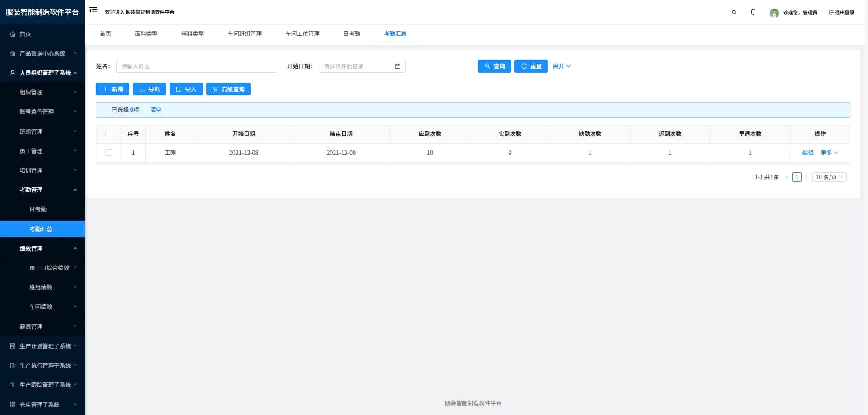Open 首页 in the sidebar
This screenshot has height=415, width=868.
click(x=42, y=34)
